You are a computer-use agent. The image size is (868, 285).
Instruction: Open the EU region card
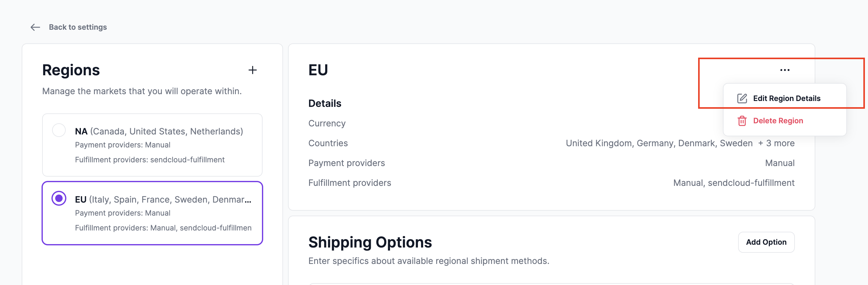tap(152, 213)
